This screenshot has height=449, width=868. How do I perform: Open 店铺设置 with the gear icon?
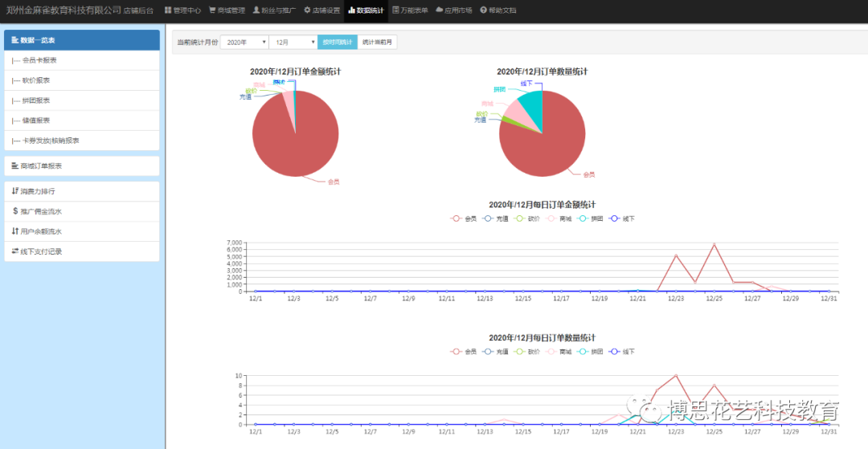click(321, 10)
